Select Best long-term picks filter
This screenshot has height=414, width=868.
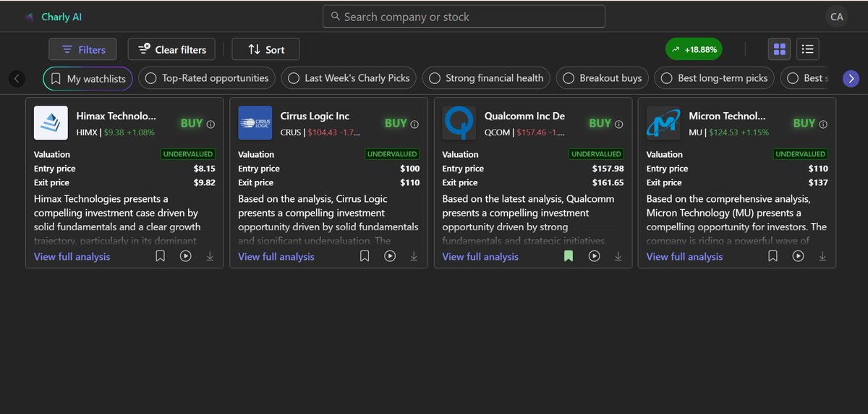click(715, 78)
